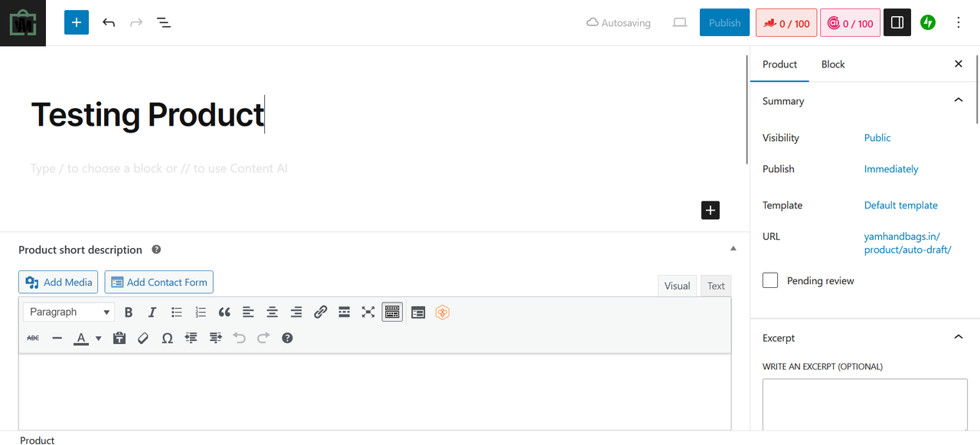Click the orange hexagon plugin icon
Viewport: 980px width, 445px height.
[x=443, y=312]
